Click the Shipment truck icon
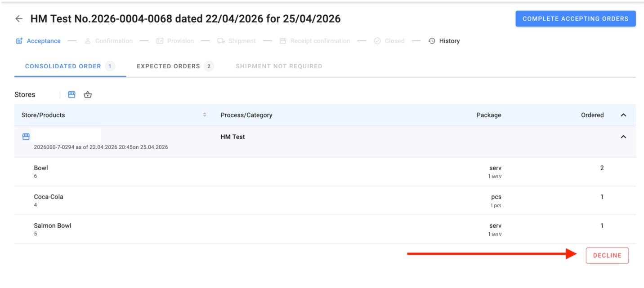Viewport: 644px width, 288px height. [x=221, y=41]
